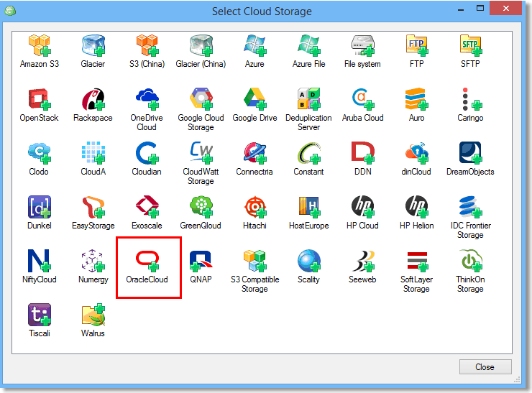This screenshot has height=393, width=532.
Task: Pick the Walrus storage icon
Action: tap(93, 315)
